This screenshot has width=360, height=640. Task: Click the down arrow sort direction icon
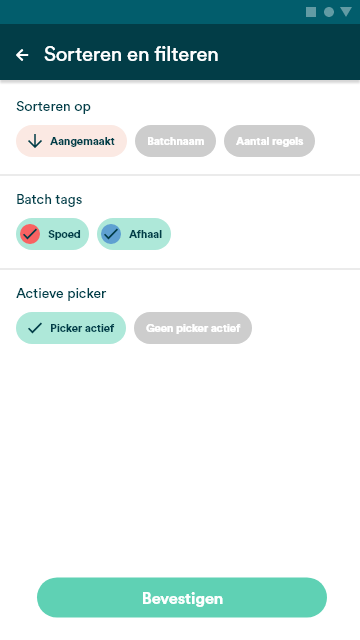[35, 141]
